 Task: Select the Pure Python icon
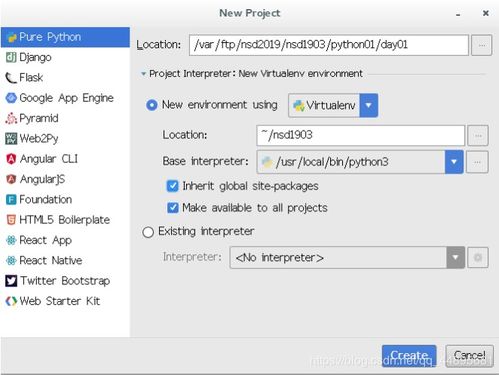coord(12,37)
